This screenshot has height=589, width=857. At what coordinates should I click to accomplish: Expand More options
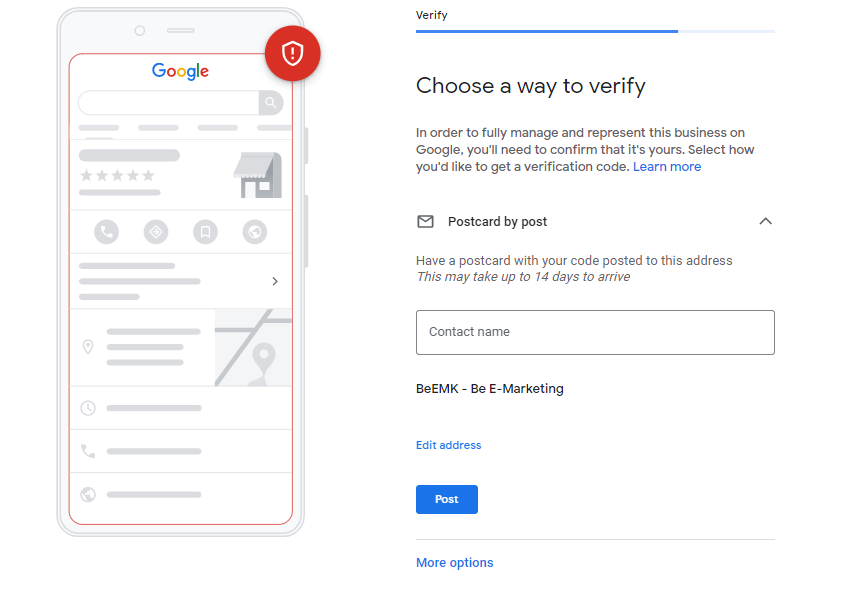click(x=454, y=562)
